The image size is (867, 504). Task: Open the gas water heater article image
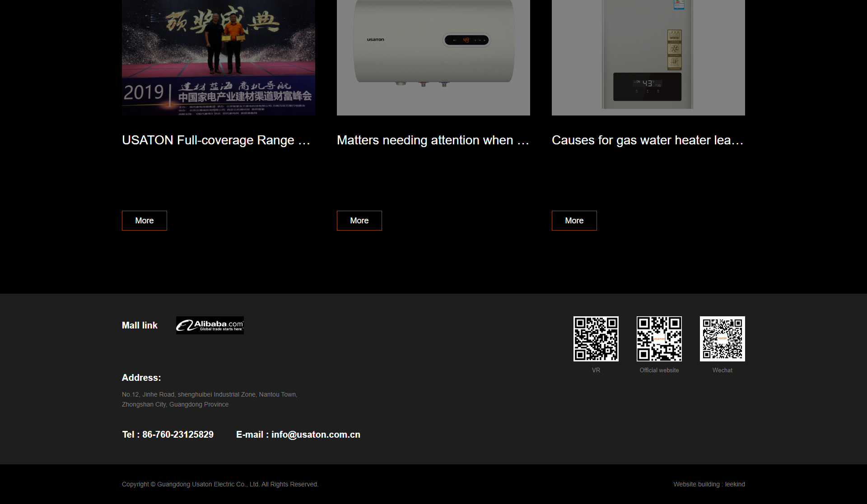(x=648, y=57)
